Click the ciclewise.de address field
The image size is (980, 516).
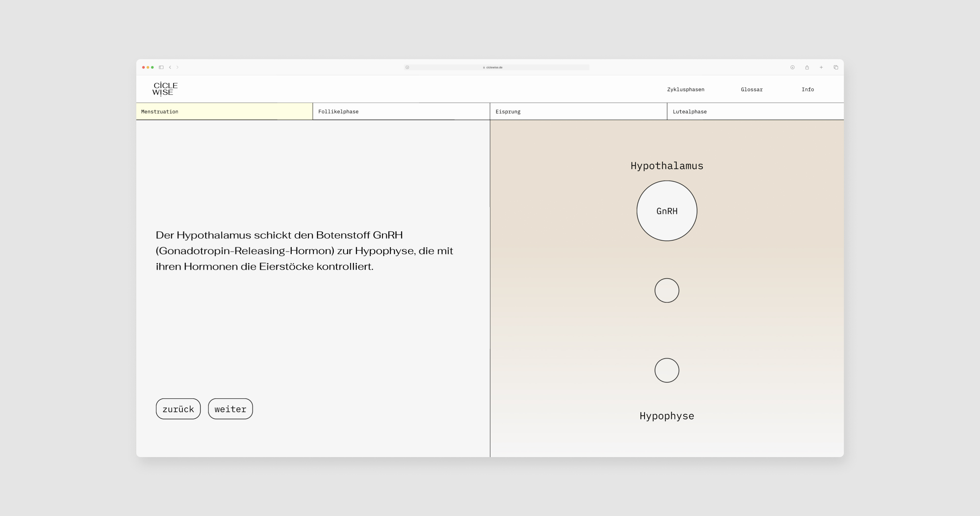pyautogui.click(x=495, y=67)
